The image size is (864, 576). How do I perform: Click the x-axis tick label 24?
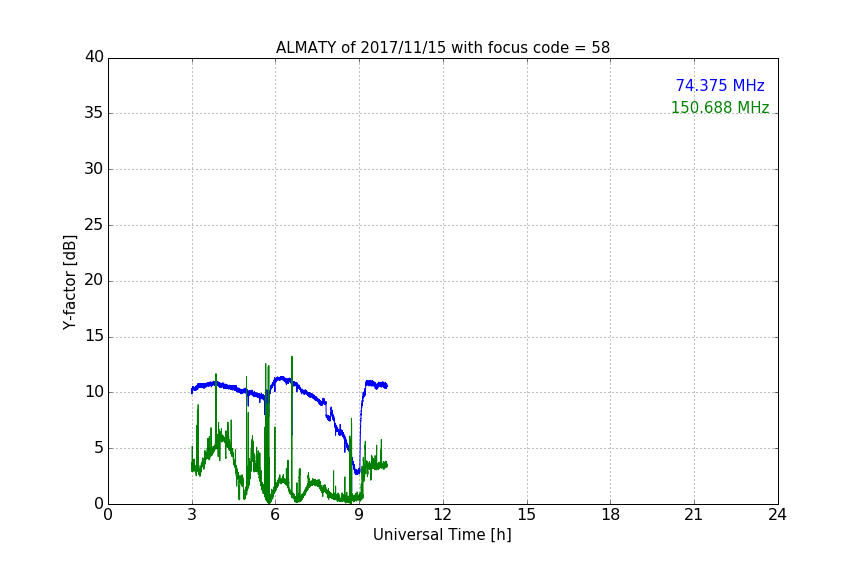click(777, 515)
